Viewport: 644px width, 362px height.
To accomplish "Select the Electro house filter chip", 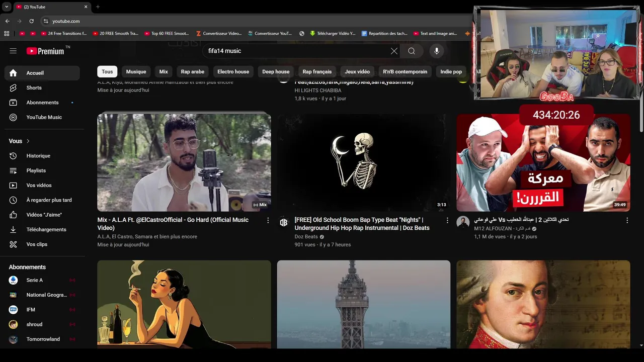I will pos(233,71).
